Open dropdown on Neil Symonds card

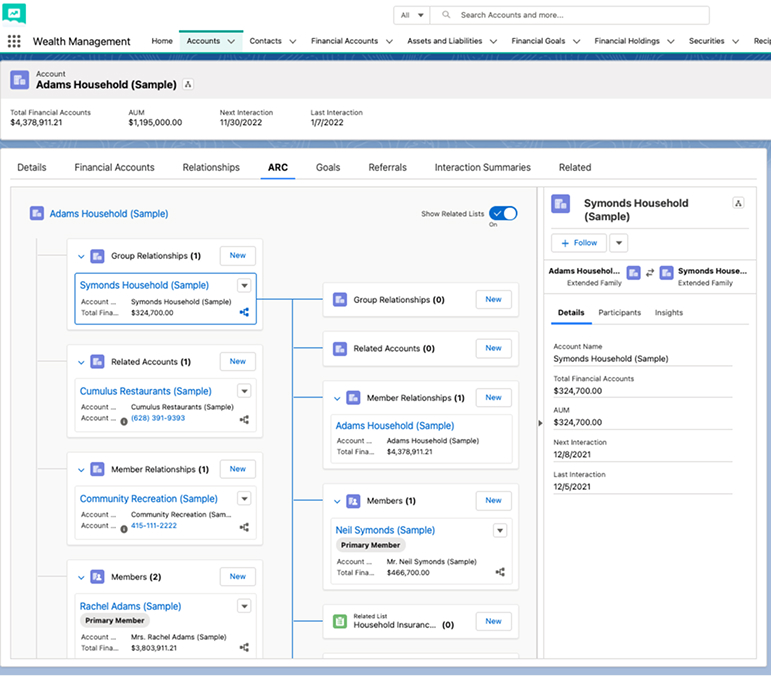500,530
